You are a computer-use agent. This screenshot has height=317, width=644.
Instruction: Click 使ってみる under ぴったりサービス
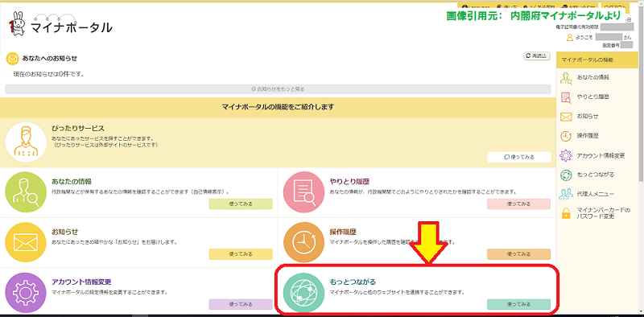click(519, 157)
